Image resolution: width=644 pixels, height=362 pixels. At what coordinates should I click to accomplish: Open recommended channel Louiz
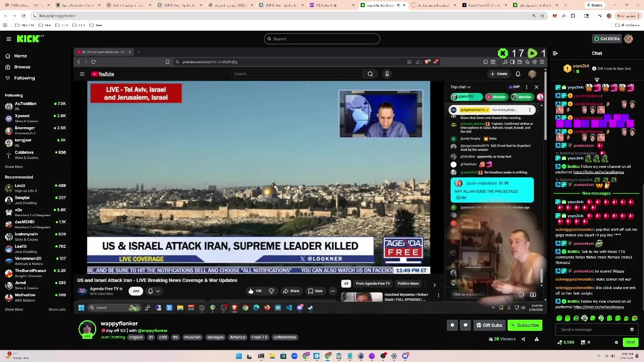[x=35, y=188]
